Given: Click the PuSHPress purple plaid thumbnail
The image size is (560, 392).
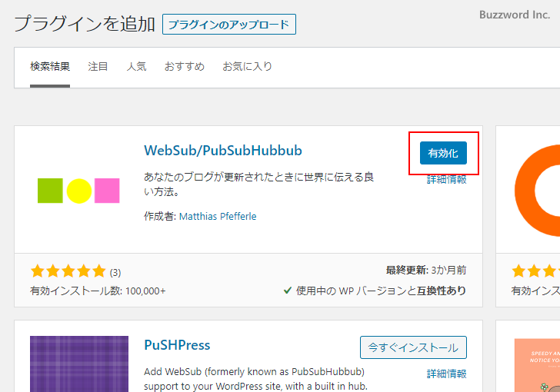Looking at the screenshot, I should point(79,364).
